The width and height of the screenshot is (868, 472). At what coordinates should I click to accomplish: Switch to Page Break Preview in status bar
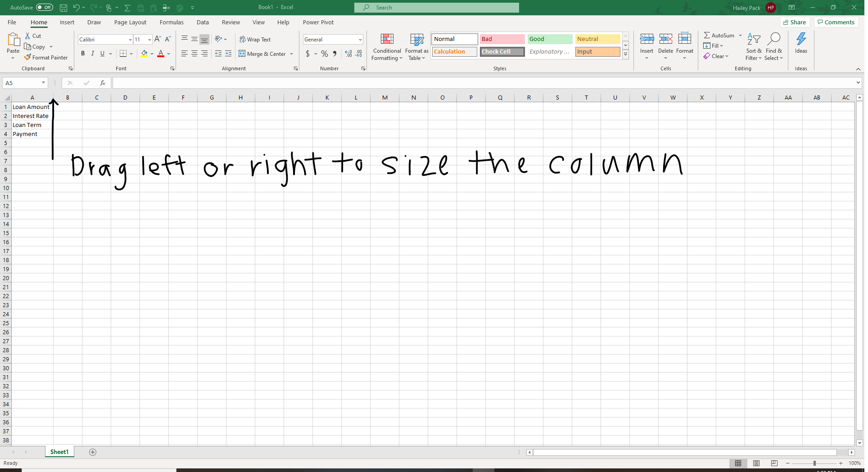coord(774,463)
